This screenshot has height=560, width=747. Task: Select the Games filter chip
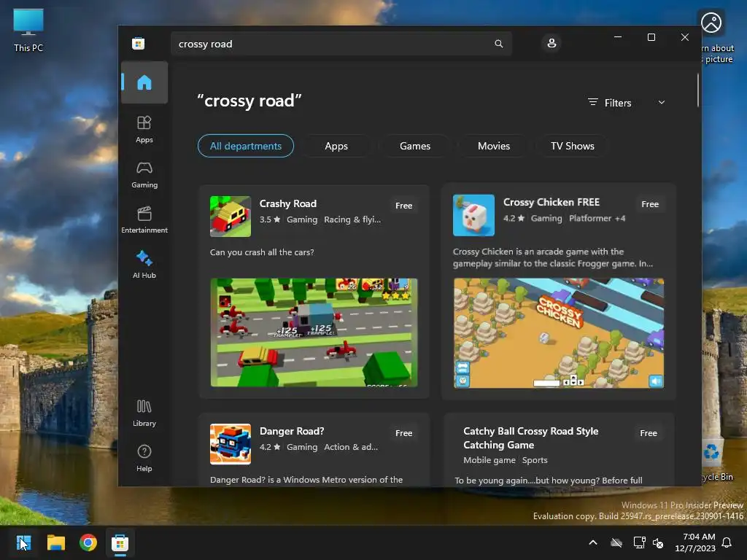tap(415, 146)
